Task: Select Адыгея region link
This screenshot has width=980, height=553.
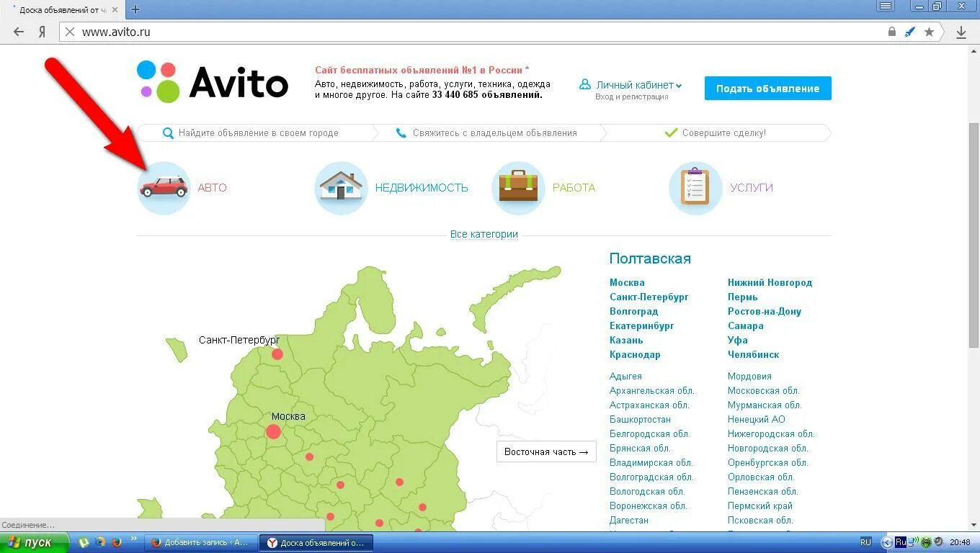Action: (x=625, y=377)
